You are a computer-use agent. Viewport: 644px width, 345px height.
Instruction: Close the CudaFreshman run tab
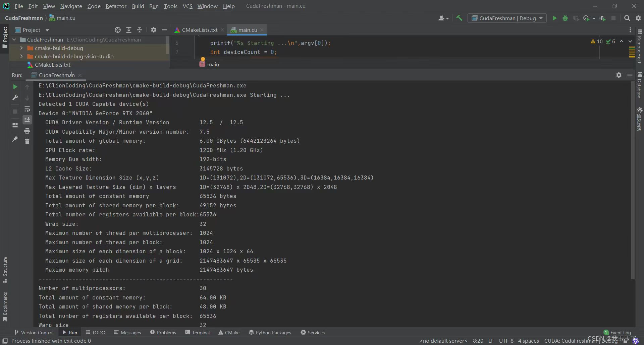[80, 75]
